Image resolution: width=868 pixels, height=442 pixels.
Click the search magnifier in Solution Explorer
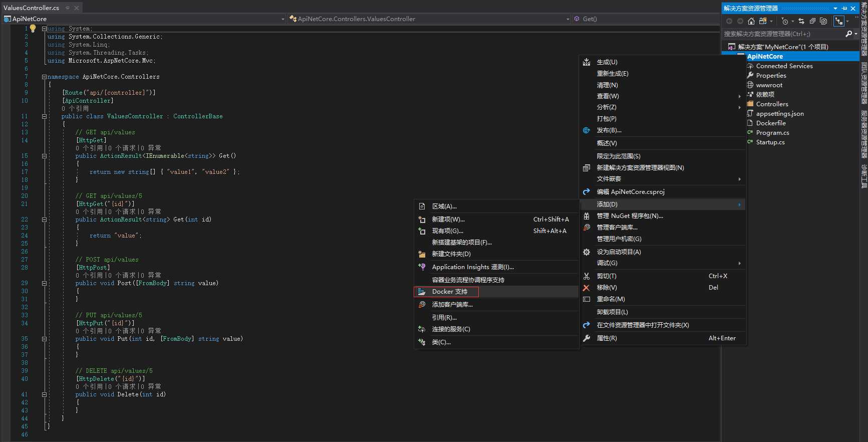848,34
